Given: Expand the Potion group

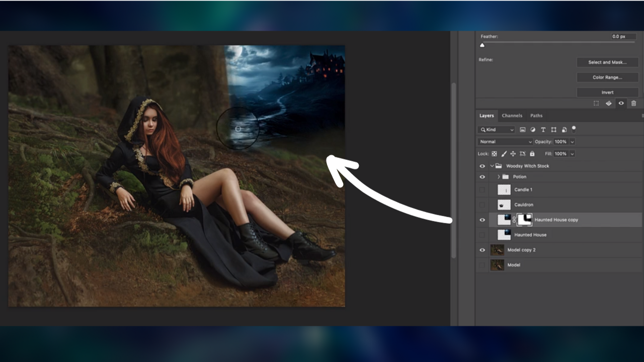Looking at the screenshot, I should click(x=499, y=177).
